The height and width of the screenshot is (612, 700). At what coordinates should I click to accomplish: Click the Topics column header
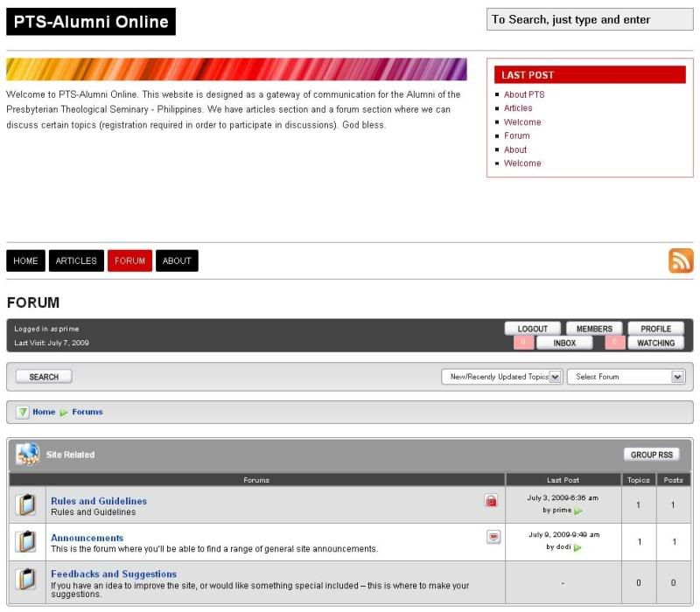639,480
